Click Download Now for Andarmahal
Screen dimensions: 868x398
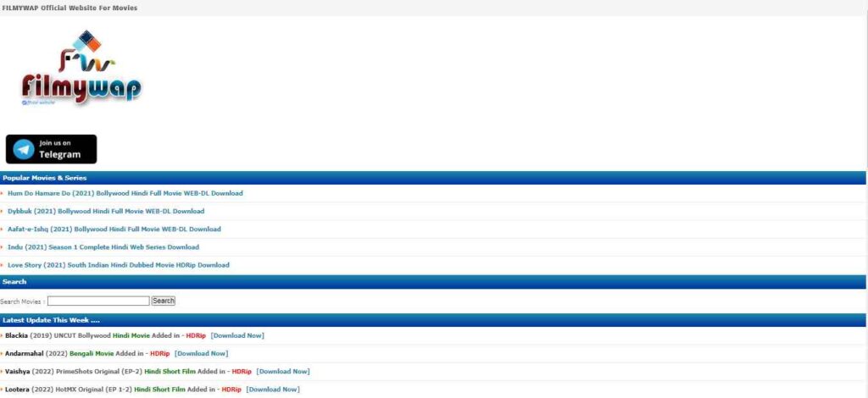(202, 353)
